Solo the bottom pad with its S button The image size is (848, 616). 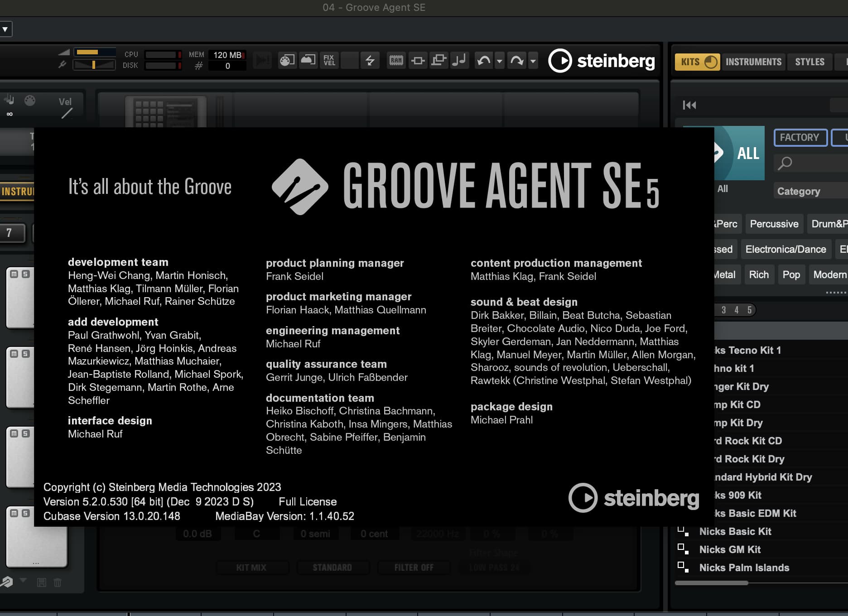click(x=26, y=513)
